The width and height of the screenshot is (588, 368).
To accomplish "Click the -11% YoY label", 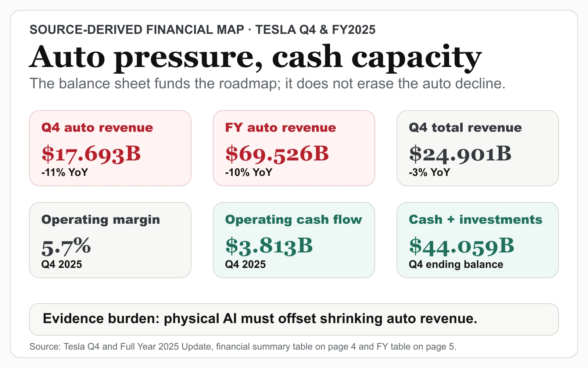I will tap(65, 172).
